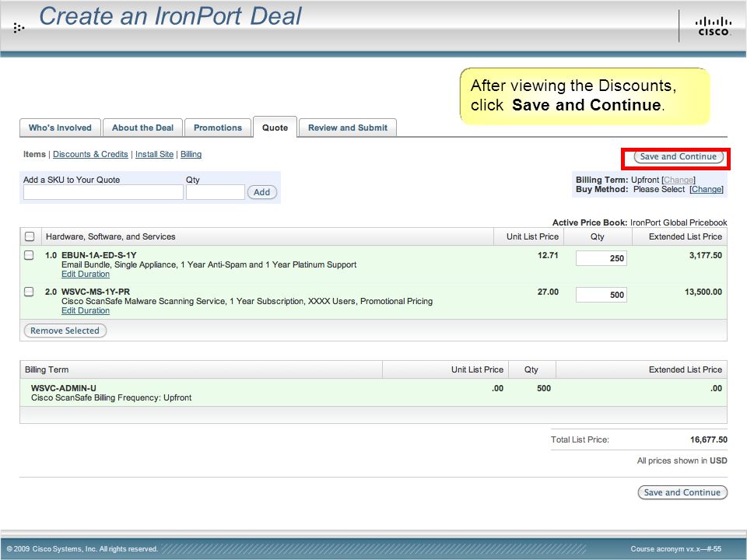Click the quantity box showing 250
Screen dimensions: 747x560
coord(601,258)
